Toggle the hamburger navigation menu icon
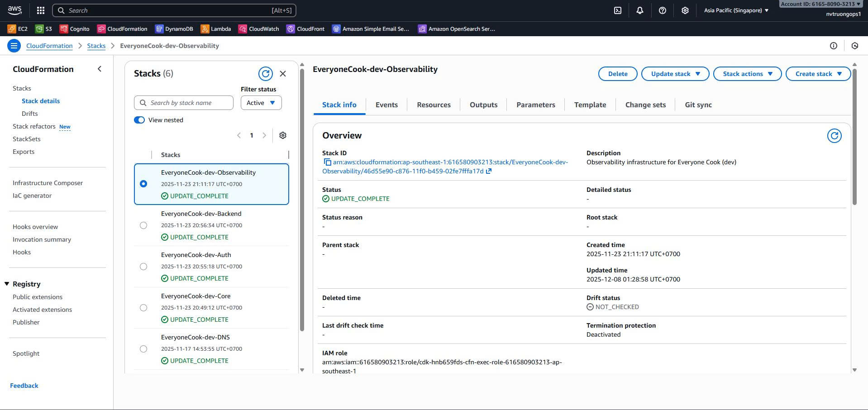The width and height of the screenshot is (868, 410). pos(14,46)
